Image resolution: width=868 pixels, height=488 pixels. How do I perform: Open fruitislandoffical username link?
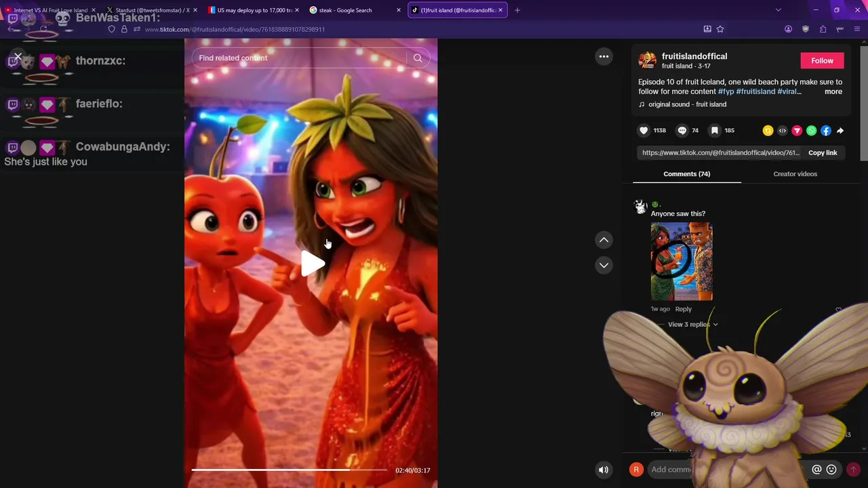[x=694, y=56]
